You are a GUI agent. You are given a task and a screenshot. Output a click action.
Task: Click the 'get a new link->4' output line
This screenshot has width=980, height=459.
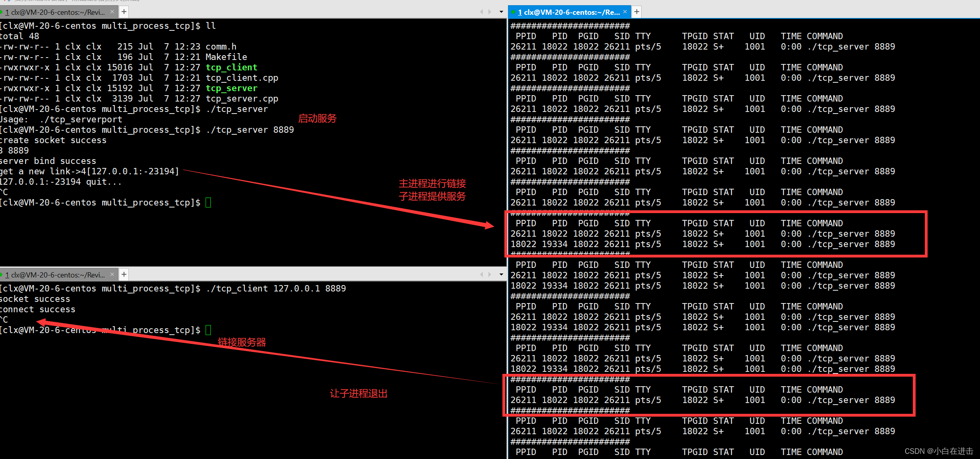(x=90, y=171)
